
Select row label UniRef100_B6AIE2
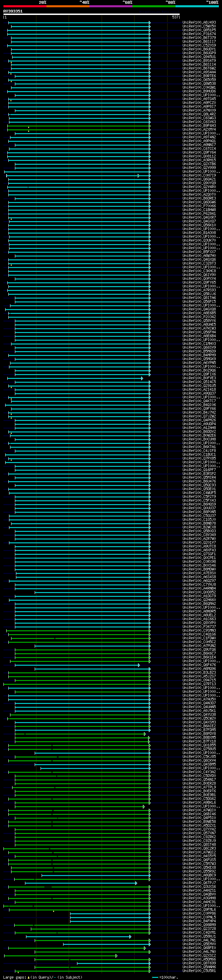(x=199, y=726)
